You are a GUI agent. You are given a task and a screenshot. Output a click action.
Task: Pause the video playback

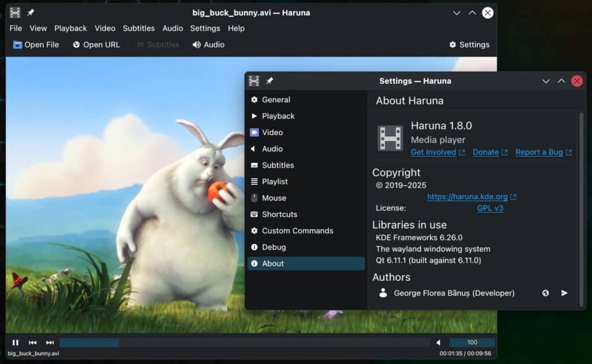point(16,343)
